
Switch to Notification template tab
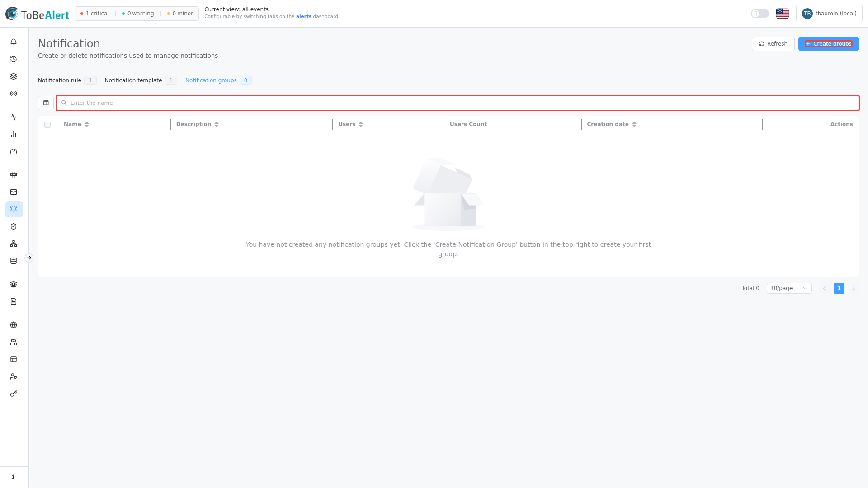coord(141,80)
